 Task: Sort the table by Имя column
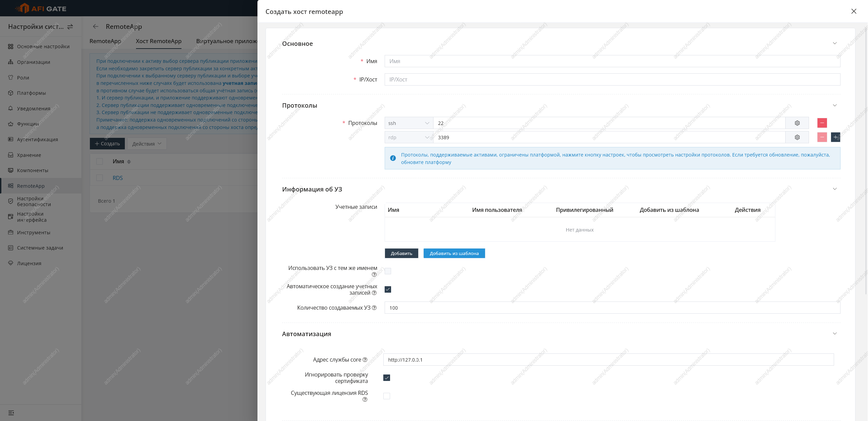[x=129, y=162]
